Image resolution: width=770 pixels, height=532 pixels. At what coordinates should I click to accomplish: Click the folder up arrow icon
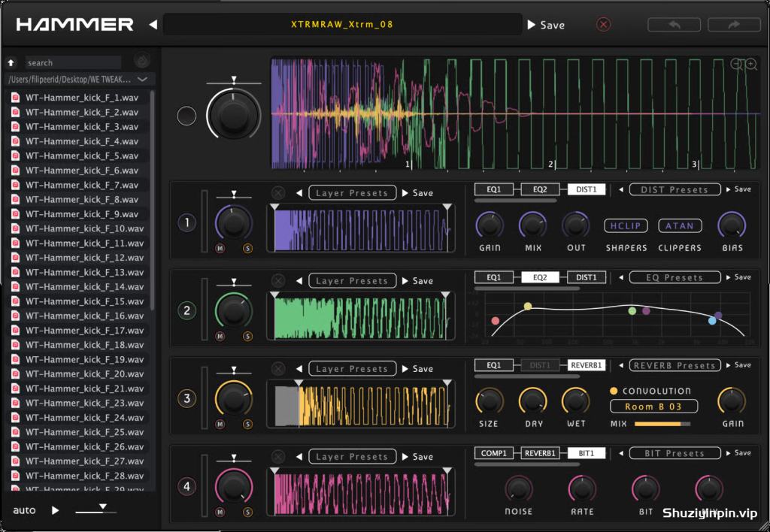click(11, 62)
